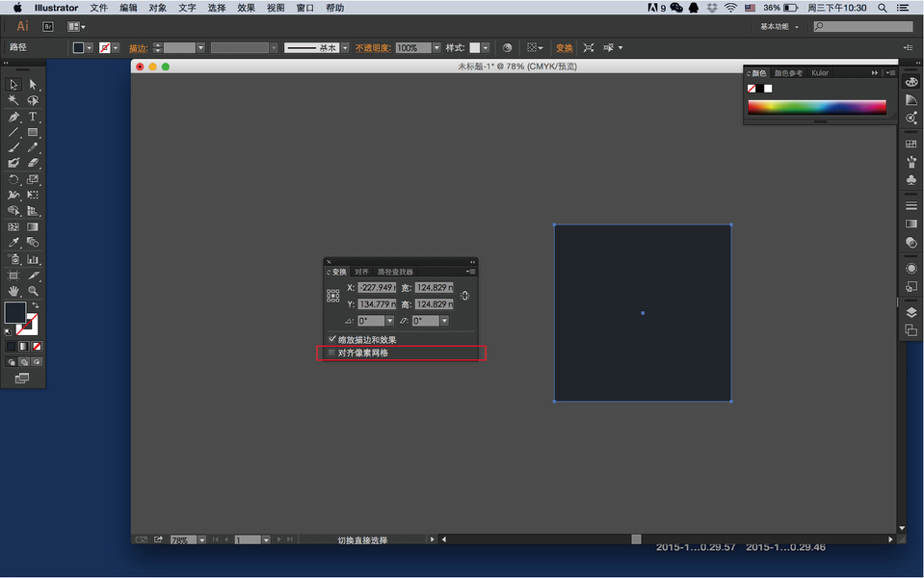Open the 效果 menu
The width and height of the screenshot is (924, 578).
tap(247, 8)
